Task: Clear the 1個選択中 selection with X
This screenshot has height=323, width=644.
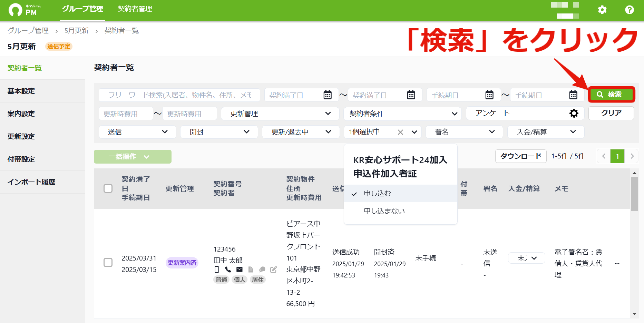Action: pos(400,132)
